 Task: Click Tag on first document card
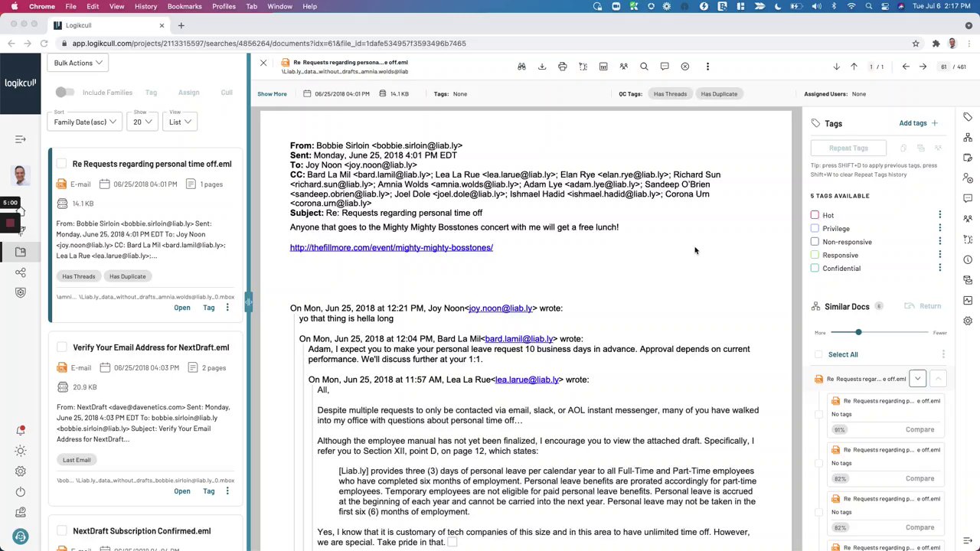[208, 308]
